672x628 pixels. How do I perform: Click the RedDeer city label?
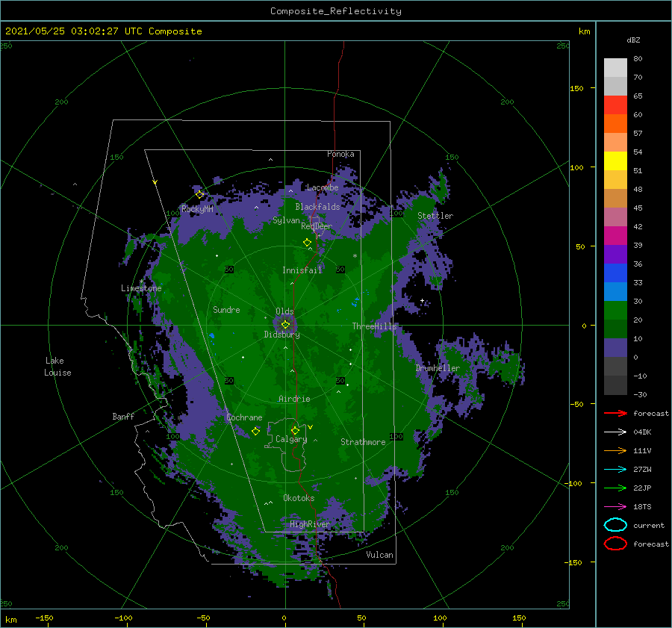click(317, 226)
